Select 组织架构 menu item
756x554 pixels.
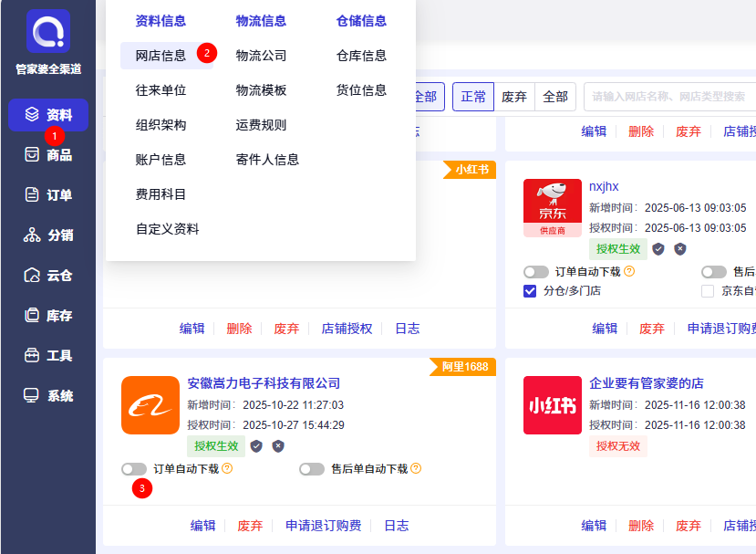click(x=161, y=125)
